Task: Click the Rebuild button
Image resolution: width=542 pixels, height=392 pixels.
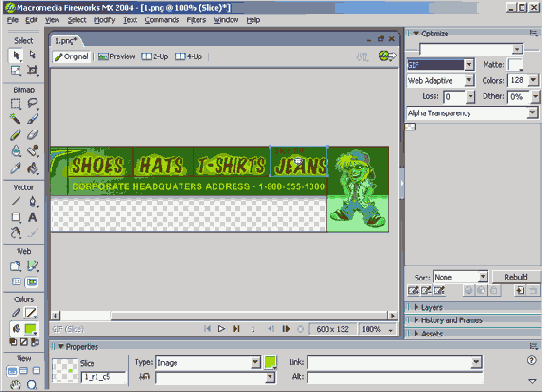Action: [516, 277]
